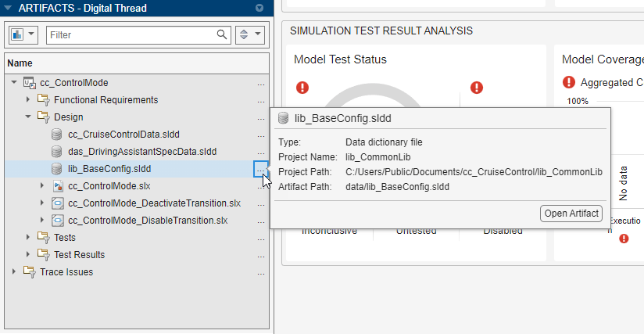The width and height of the screenshot is (644, 334).
Task: Click the tooltip's data dictionary icon
Action: [x=284, y=118]
